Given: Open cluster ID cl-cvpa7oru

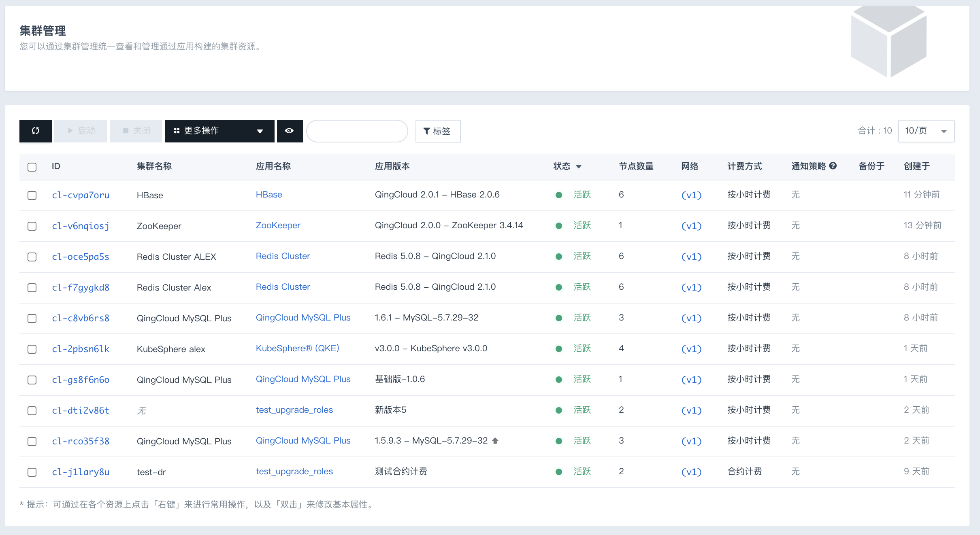Looking at the screenshot, I should [x=81, y=195].
